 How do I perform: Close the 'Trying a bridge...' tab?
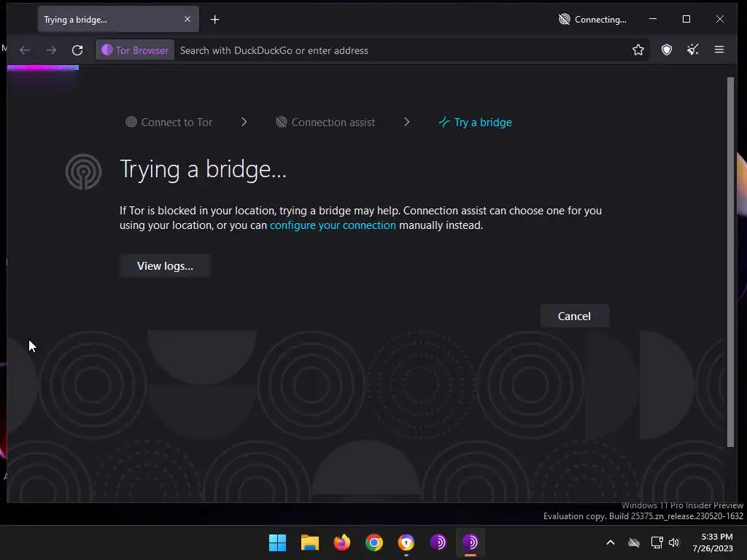point(187,19)
